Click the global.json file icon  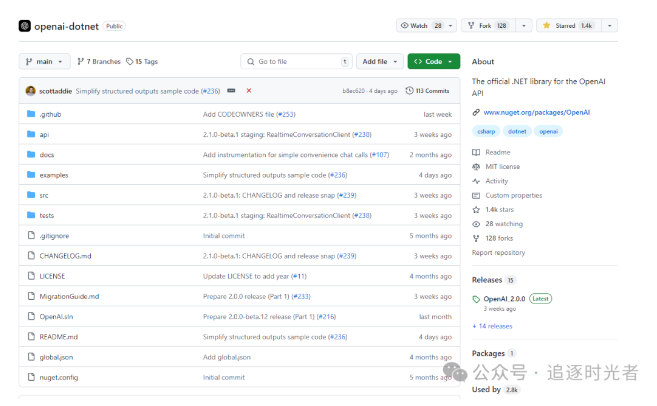pyautogui.click(x=31, y=357)
